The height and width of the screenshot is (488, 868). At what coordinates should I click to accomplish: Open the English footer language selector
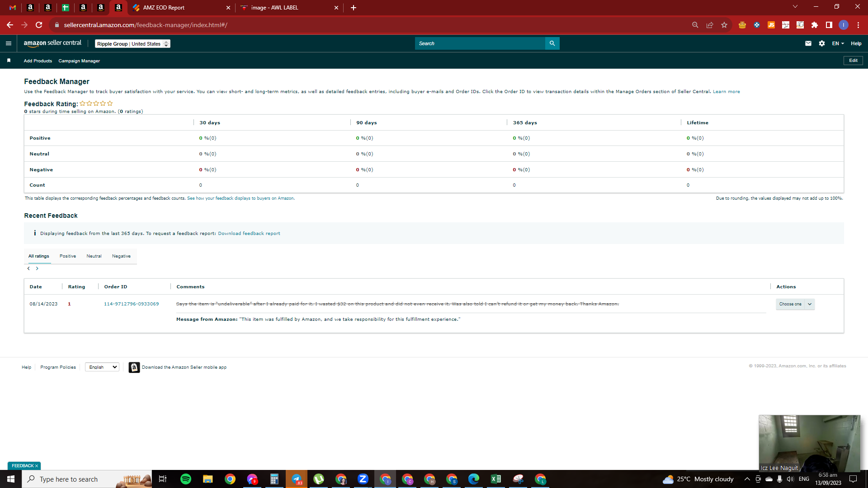102,367
